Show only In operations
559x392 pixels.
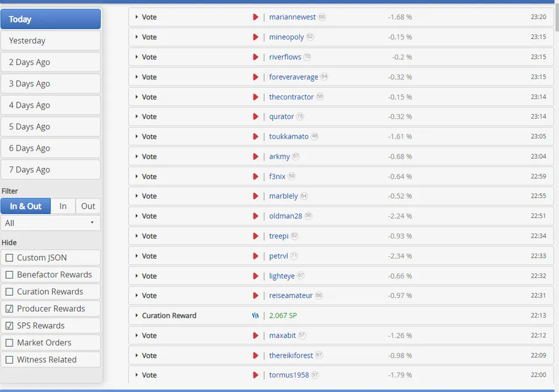(x=63, y=206)
